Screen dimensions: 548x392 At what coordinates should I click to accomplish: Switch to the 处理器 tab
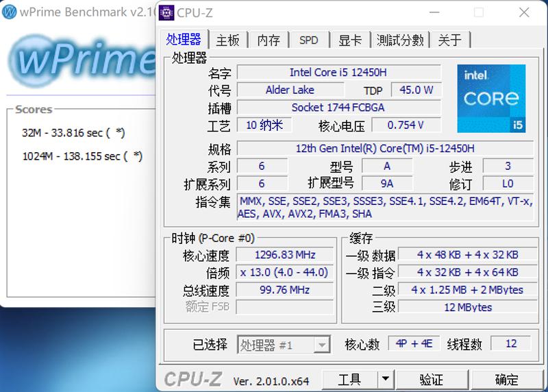(184, 40)
